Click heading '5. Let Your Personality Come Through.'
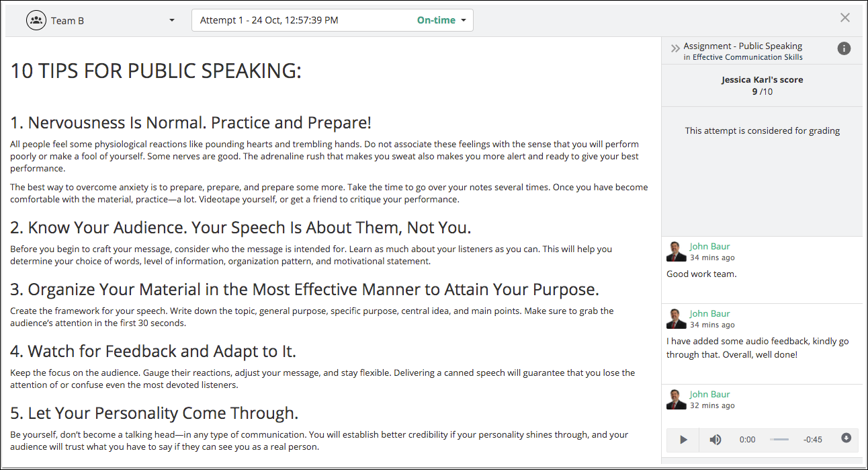Screen dimensions: 868x470 155,413
